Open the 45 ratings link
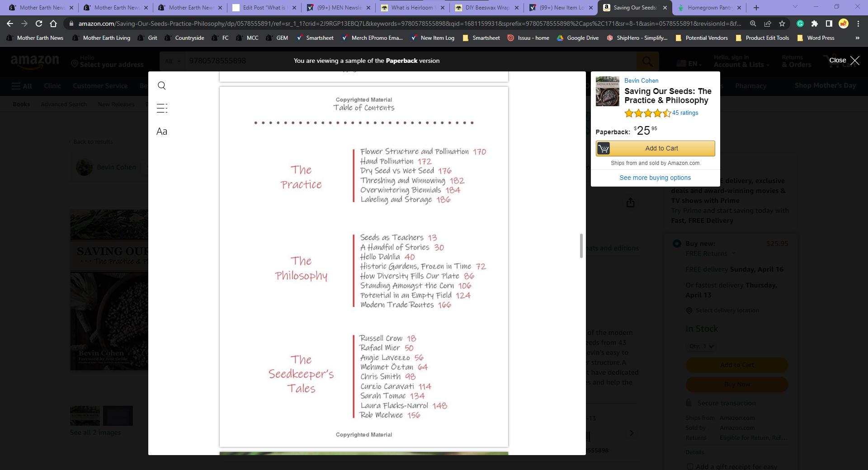Screen dimensions: 868x470 pyautogui.click(x=685, y=113)
